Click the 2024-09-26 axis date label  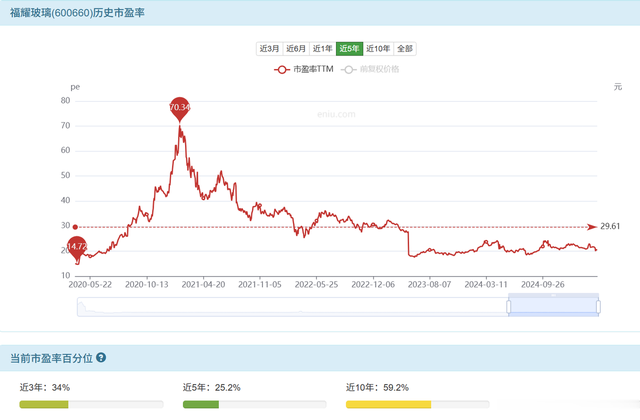[542, 284]
